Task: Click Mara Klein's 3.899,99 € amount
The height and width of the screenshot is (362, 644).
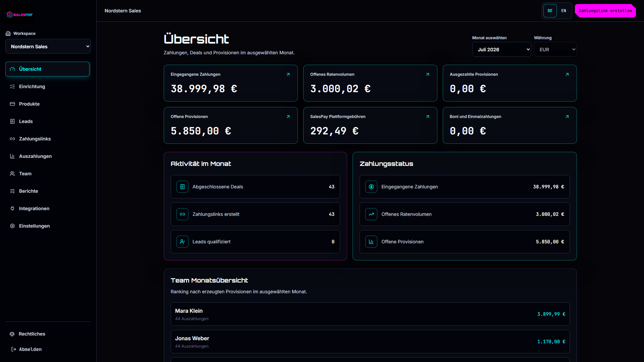Action: point(551,314)
